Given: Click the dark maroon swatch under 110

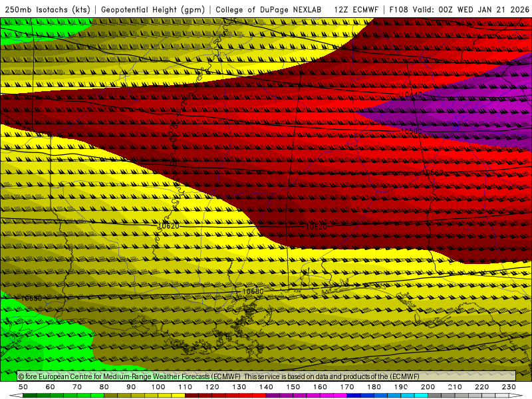Looking at the screenshot, I should point(192,396).
